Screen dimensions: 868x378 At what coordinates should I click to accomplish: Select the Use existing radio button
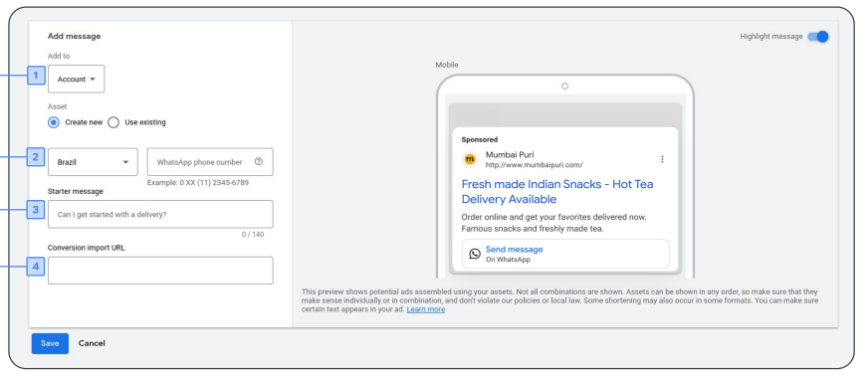coord(113,122)
